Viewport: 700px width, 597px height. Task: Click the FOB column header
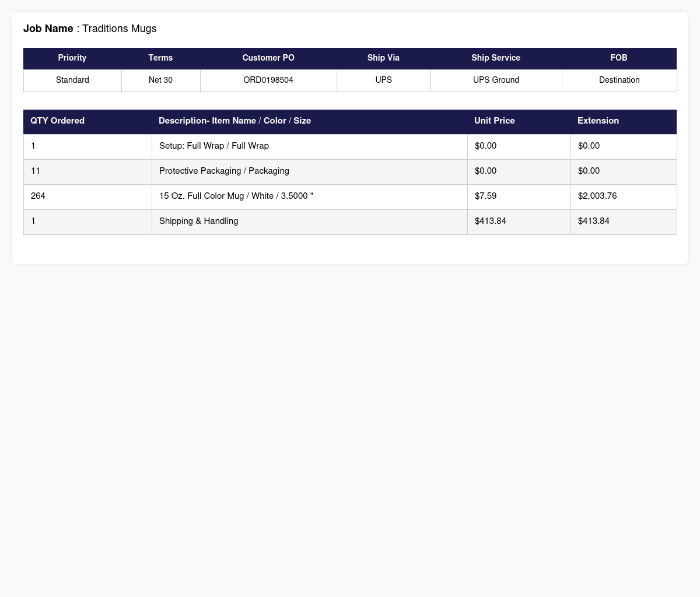619,58
